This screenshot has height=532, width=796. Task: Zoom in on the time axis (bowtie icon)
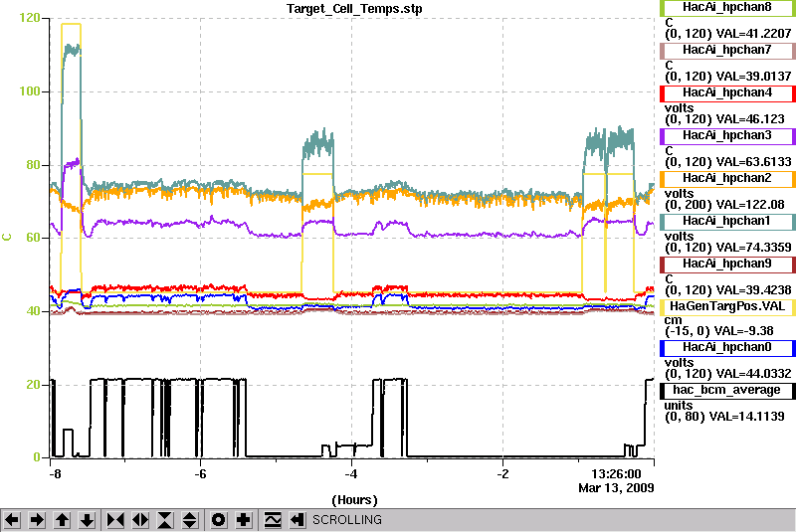[115, 520]
